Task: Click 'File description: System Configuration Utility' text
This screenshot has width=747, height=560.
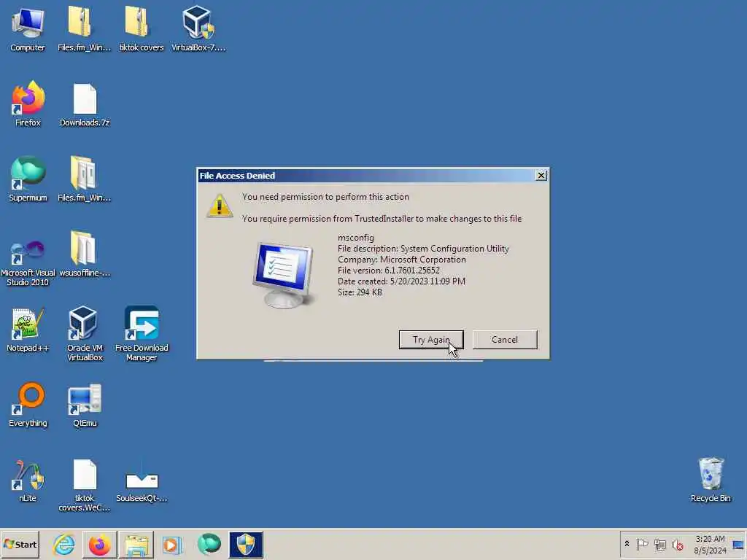Action: (423, 249)
